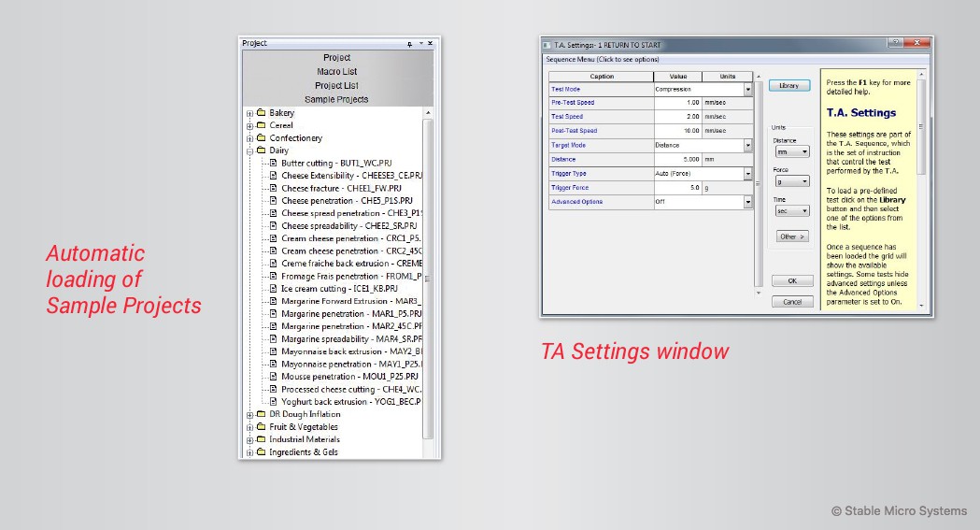Click the Cereal folder icon
Image resolution: width=980 pixels, height=530 pixels.
coord(262,125)
